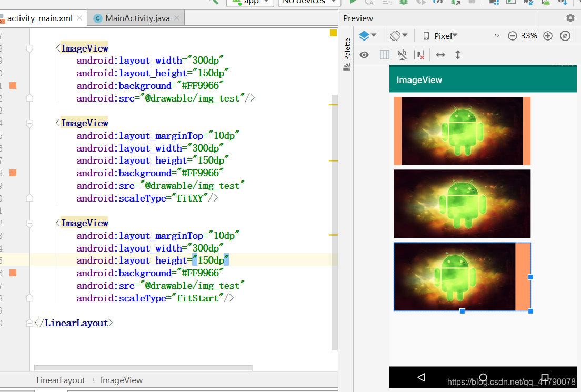The width and height of the screenshot is (581, 392).
Task: Open the design surface layers dropdown
Action: point(367,36)
